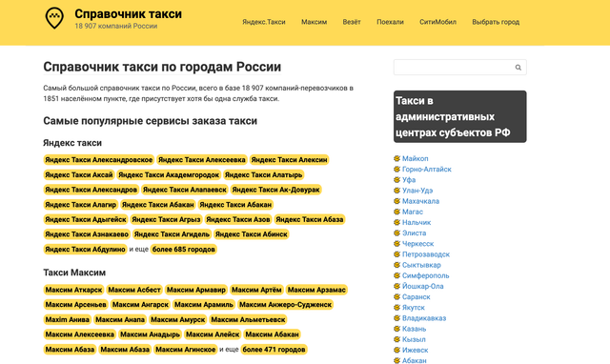This screenshot has height=364, width=610.
Task: Open Максим Аткарск tag
Action: pyautogui.click(x=73, y=290)
